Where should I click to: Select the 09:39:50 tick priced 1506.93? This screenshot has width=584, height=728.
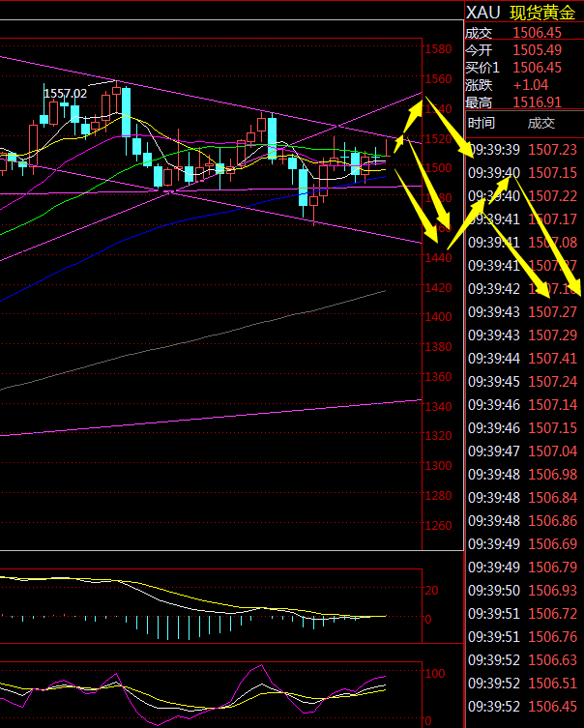pos(523,590)
